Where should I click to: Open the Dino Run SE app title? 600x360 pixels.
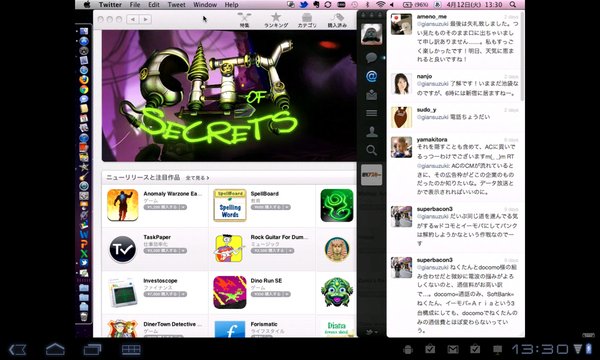click(x=266, y=280)
